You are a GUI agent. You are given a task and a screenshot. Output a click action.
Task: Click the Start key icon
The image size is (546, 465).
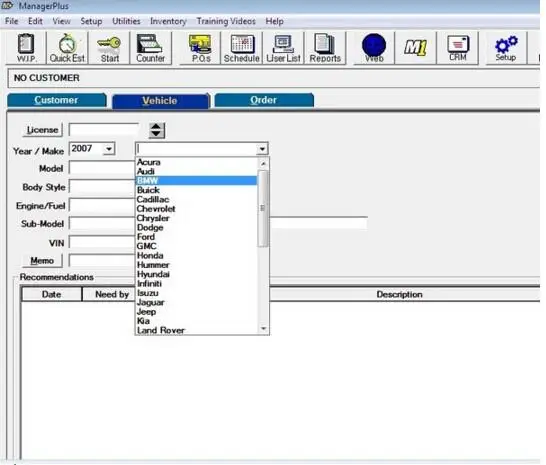(109, 48)
